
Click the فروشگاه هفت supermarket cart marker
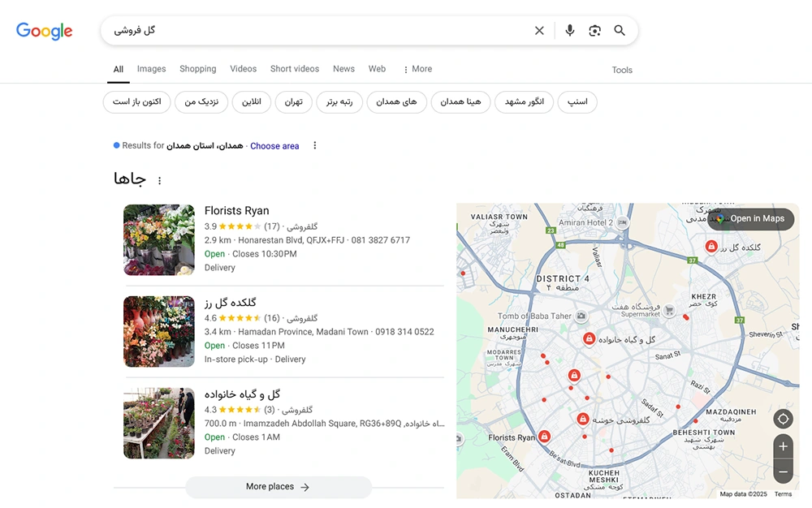[670, 310]
